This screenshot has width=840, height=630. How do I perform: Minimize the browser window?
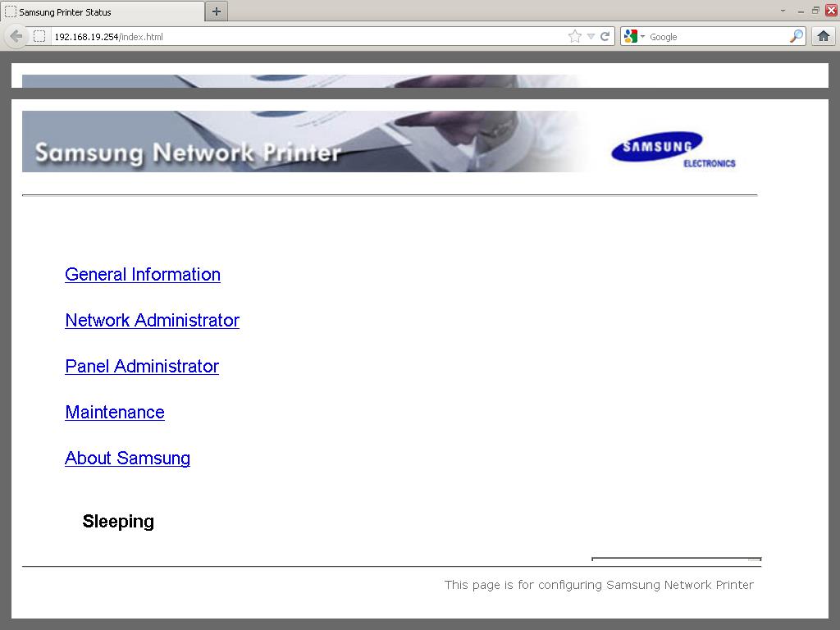click(801, 11)
